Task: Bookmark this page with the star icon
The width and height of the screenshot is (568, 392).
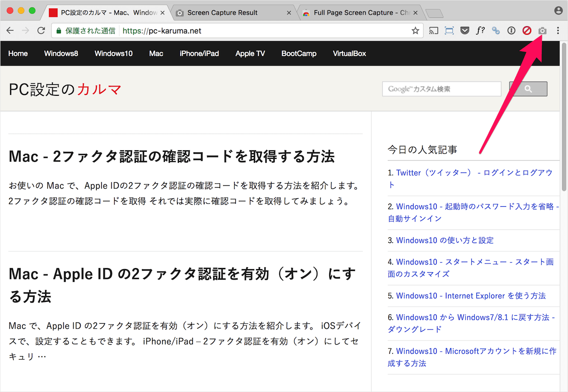Action: click(x=415, y=31)
